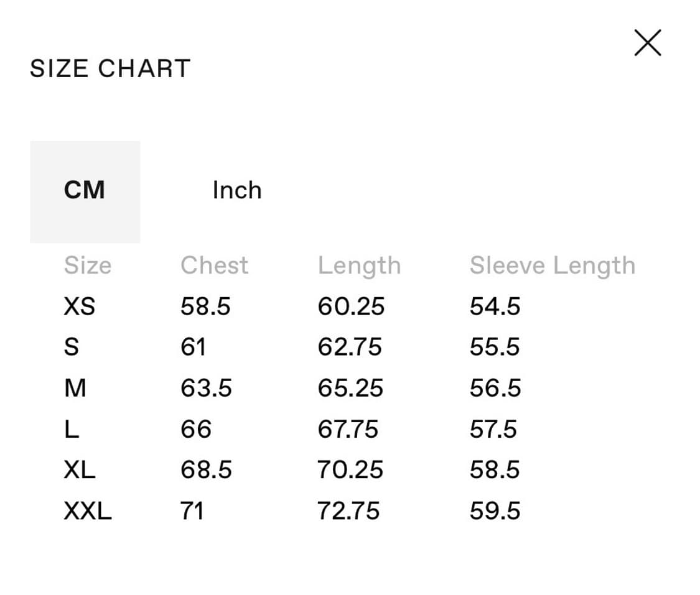Switch to the Inch tab

tap(237, 190)
